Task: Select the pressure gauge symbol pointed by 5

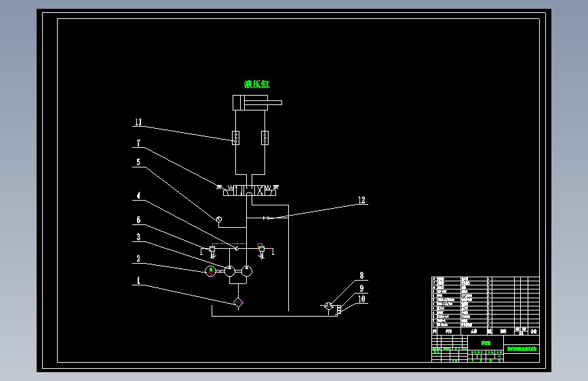Action: pyautogui.click(x=219, y=220)
